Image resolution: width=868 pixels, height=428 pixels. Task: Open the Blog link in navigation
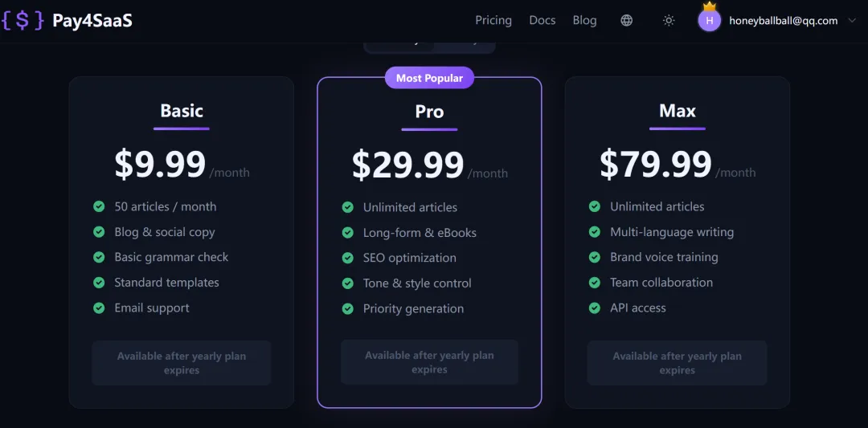coord(584,21)
